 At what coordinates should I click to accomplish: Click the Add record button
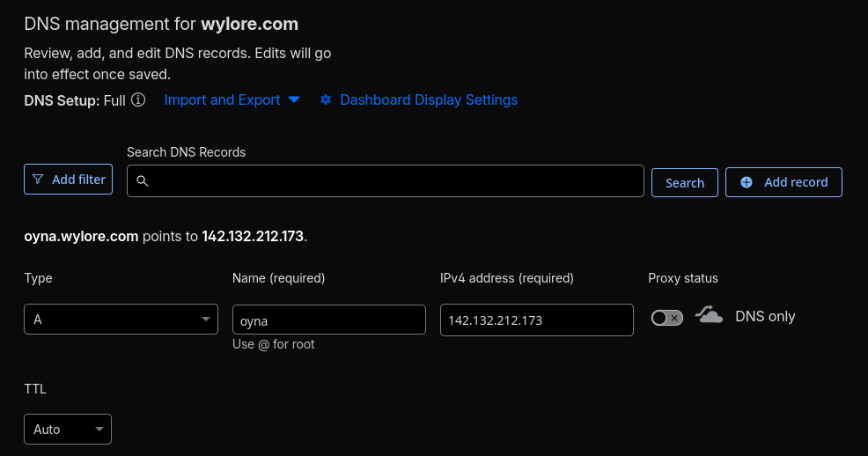783,182
